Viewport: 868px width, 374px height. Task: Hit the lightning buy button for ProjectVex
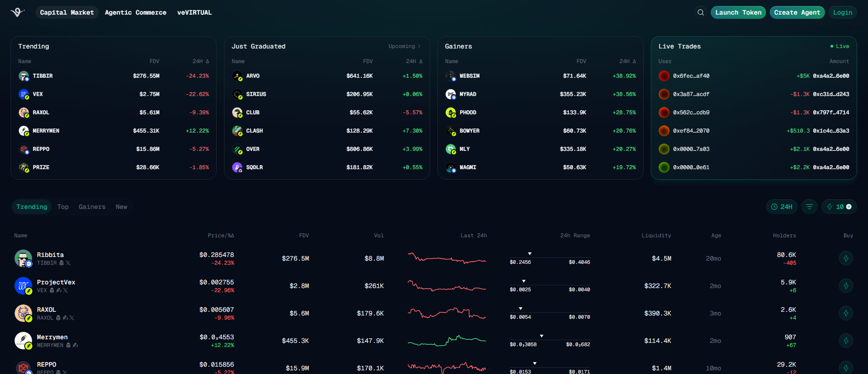tap(846, 286)
